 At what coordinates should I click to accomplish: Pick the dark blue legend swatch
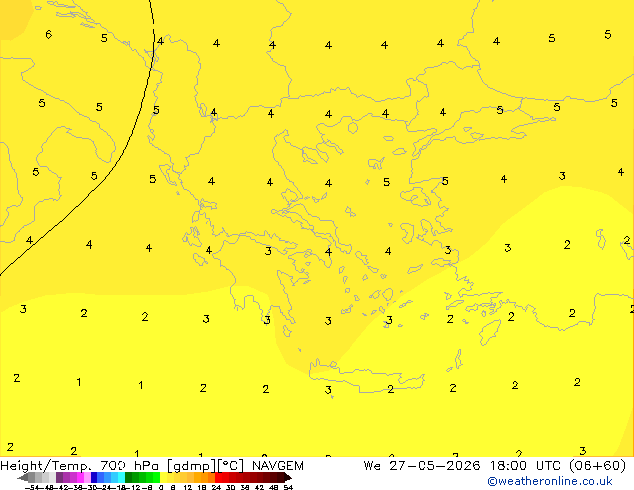94,477
